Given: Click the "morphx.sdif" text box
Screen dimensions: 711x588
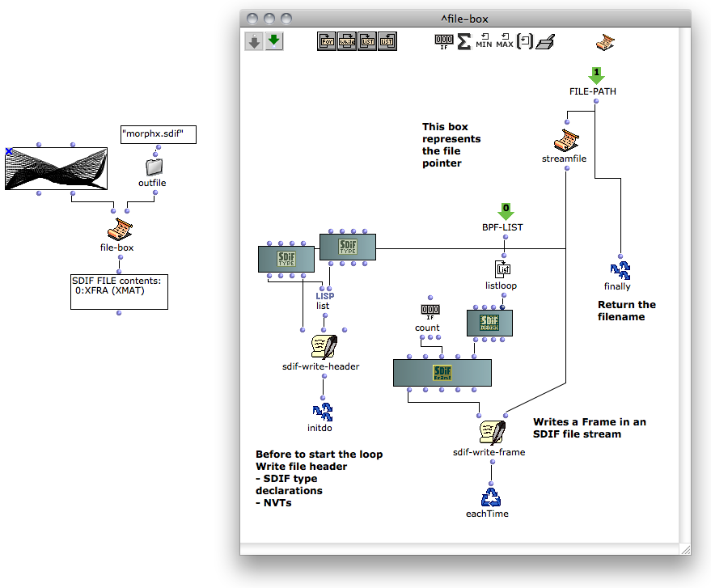Looking at the screenshot, I should (159, 134).
